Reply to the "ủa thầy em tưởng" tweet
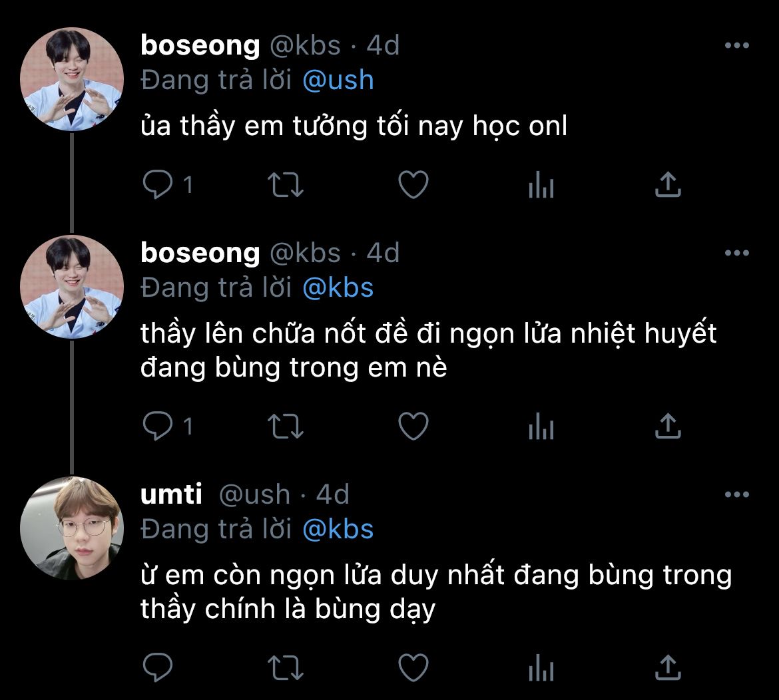This screenshot has width=779, height=700. point(158,185)
